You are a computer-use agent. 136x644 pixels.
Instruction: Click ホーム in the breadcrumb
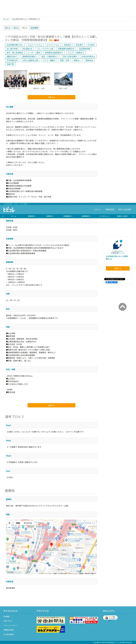pos(6,19)
